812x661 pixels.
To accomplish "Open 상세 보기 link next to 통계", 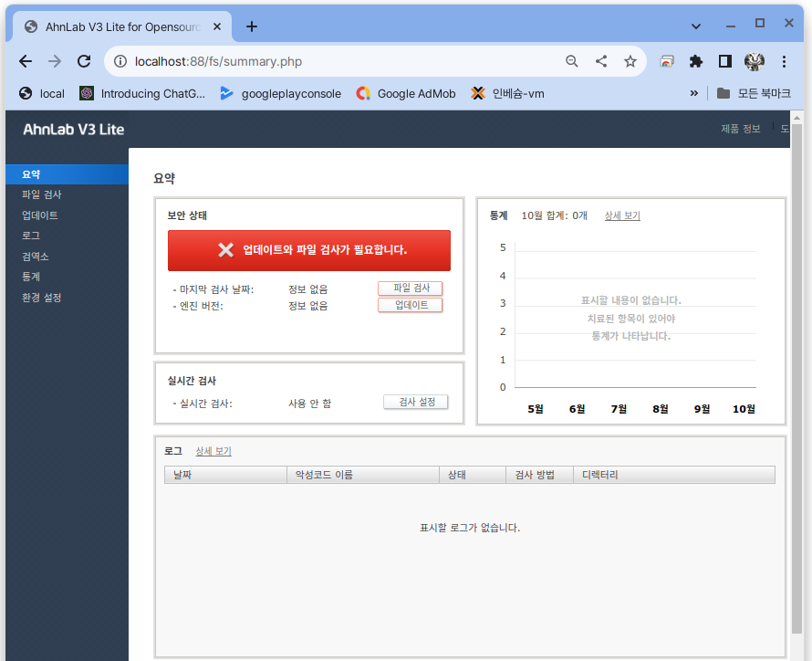I will [622, 215].
